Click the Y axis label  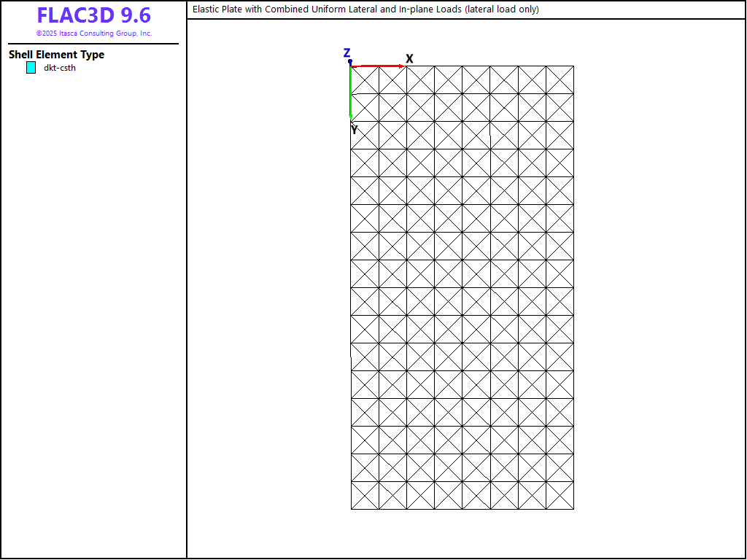(354, 130)
